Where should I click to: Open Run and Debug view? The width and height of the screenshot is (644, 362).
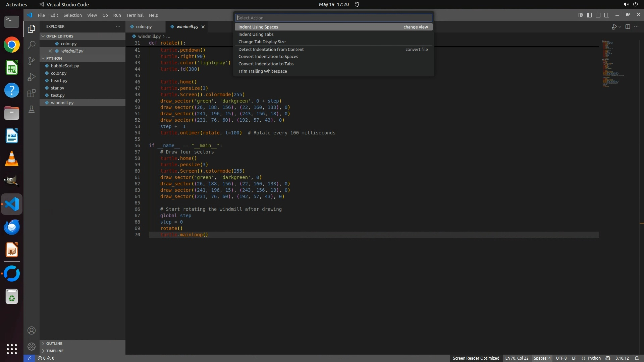coord(32,77)
